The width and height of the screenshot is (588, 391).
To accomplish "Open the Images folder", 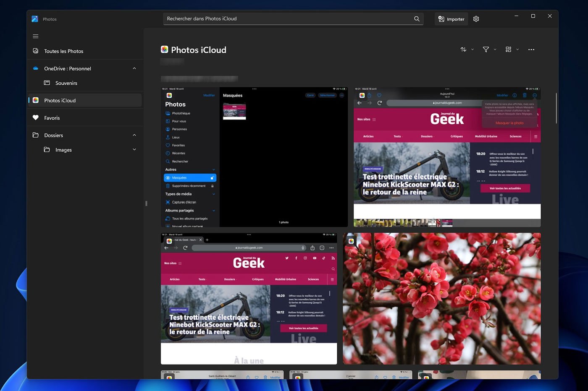I will coord(85,150).
